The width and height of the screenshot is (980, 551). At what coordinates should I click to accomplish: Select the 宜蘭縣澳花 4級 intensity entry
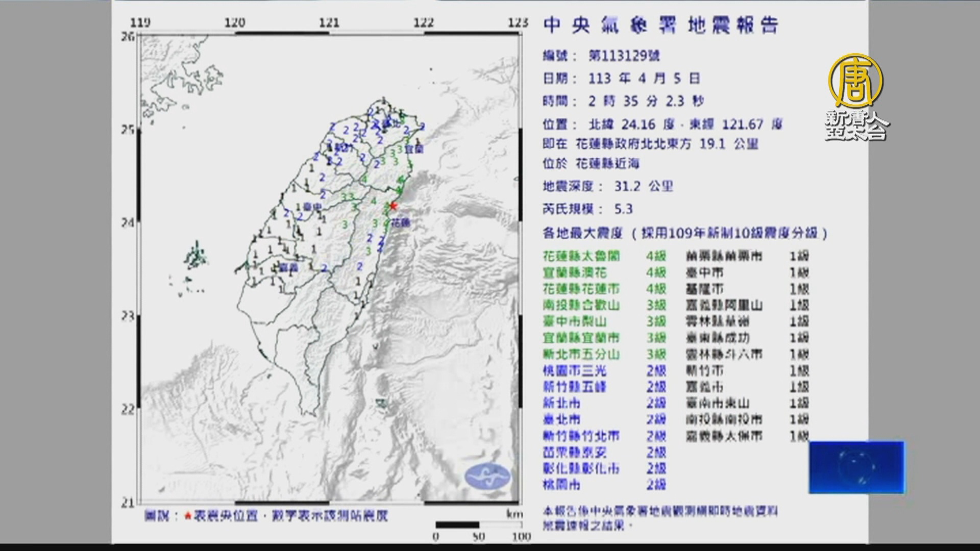click(604, 272)
